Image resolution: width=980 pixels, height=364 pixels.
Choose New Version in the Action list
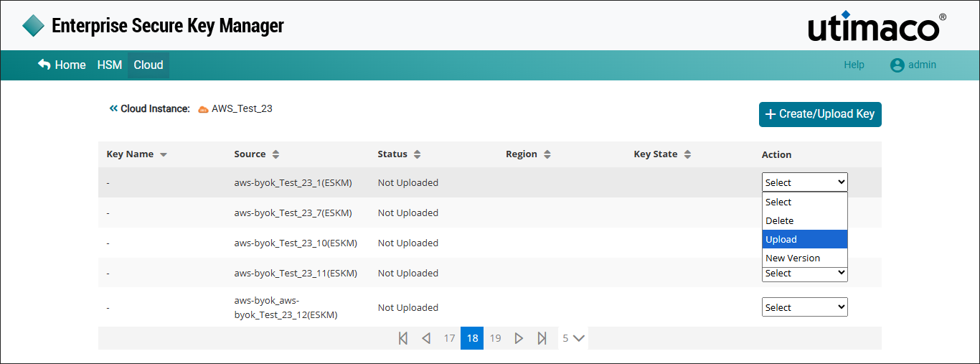pyautogui.click(x=804, y=258)
